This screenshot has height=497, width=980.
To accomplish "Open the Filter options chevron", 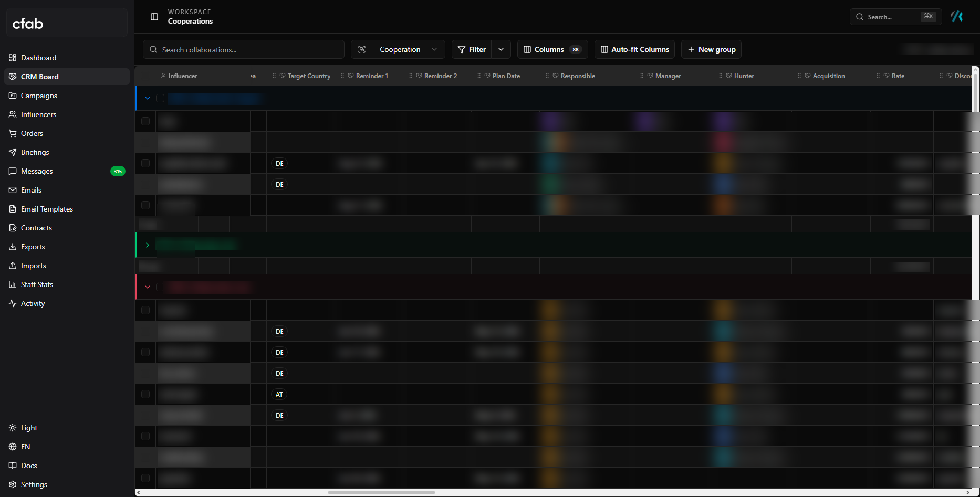I will tap(501, 49).
